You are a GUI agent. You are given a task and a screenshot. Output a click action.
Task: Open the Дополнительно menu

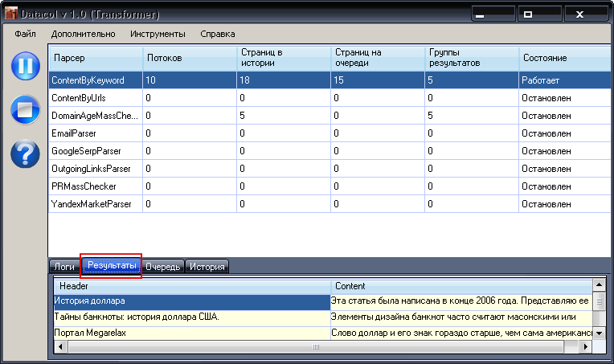point(83,34)
